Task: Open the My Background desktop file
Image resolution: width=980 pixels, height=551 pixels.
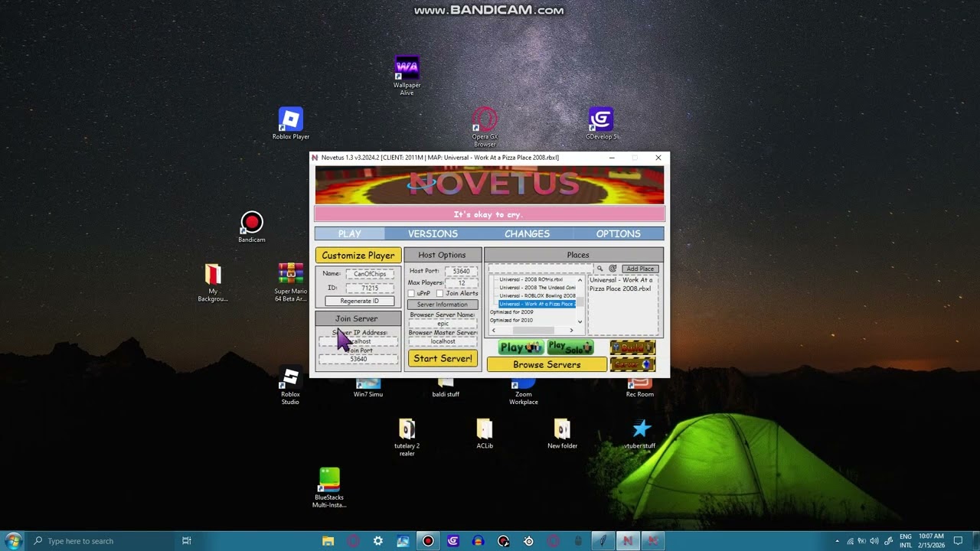Action: 213,282
